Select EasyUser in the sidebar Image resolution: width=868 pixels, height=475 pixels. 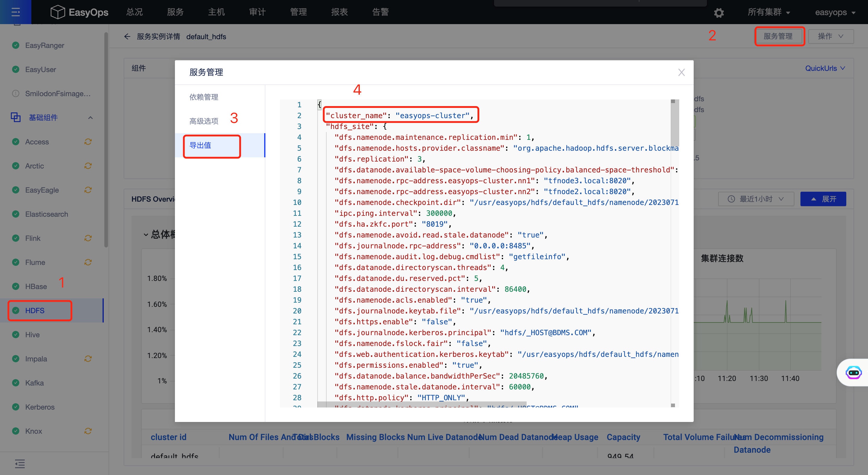[52, 69]
